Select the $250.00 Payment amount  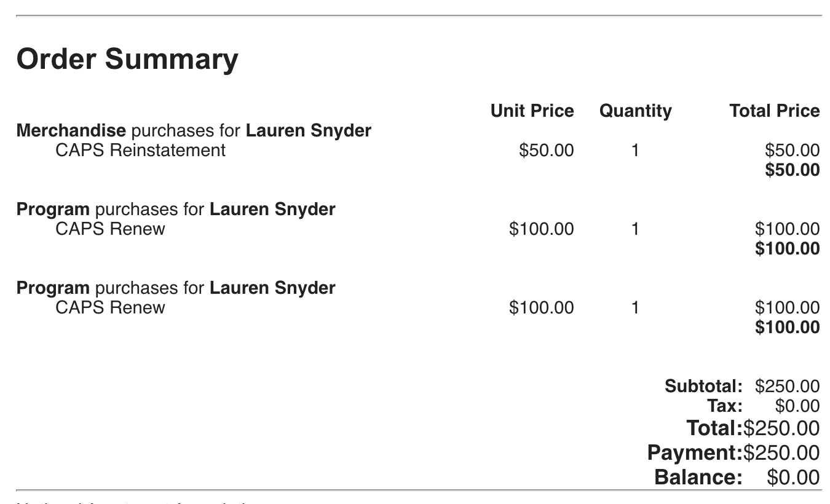(x=781, y=452)
